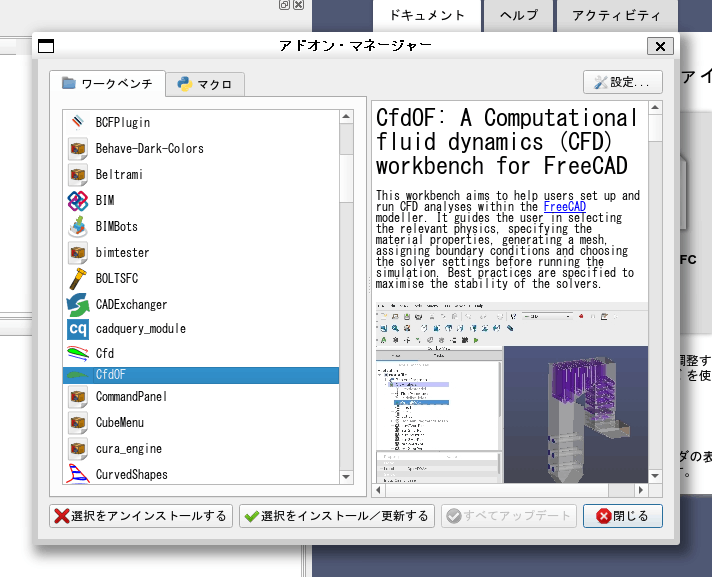The width and height of the screenshot is (712, 577).
Task: Click the CommandPanel package icon
Action: pos(78,397)
